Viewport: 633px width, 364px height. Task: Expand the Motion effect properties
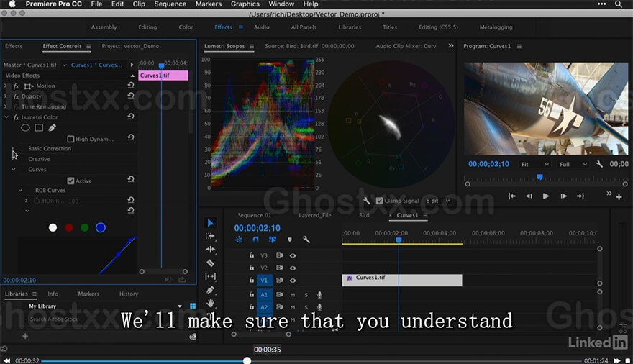tap(6, 86)
